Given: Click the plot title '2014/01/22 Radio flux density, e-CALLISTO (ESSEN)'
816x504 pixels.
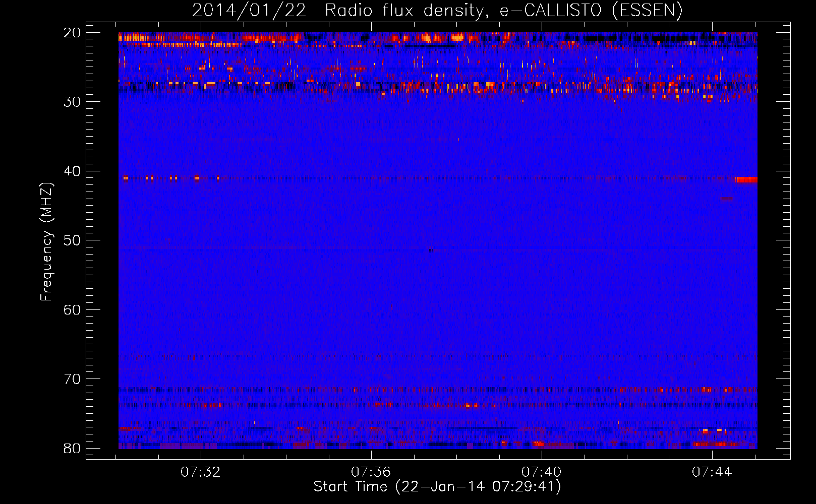Looking at the screenshot, I should pos(437,10).
